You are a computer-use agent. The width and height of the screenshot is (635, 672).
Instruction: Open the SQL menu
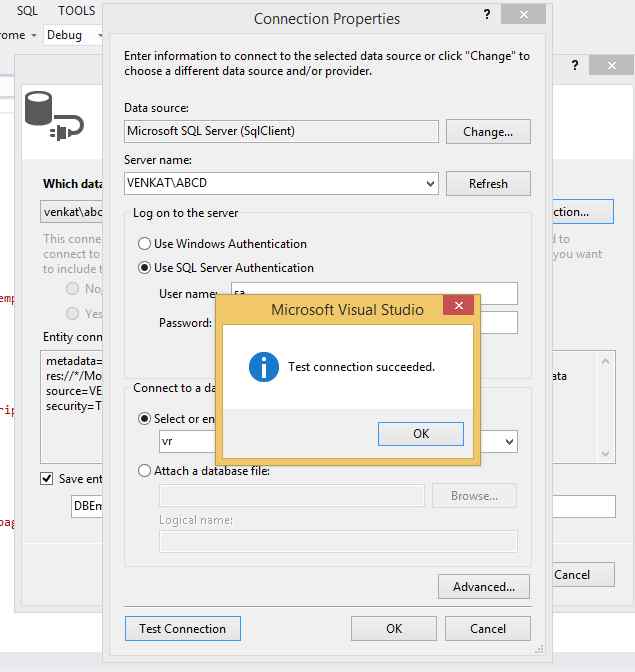(x=27, y=11)
